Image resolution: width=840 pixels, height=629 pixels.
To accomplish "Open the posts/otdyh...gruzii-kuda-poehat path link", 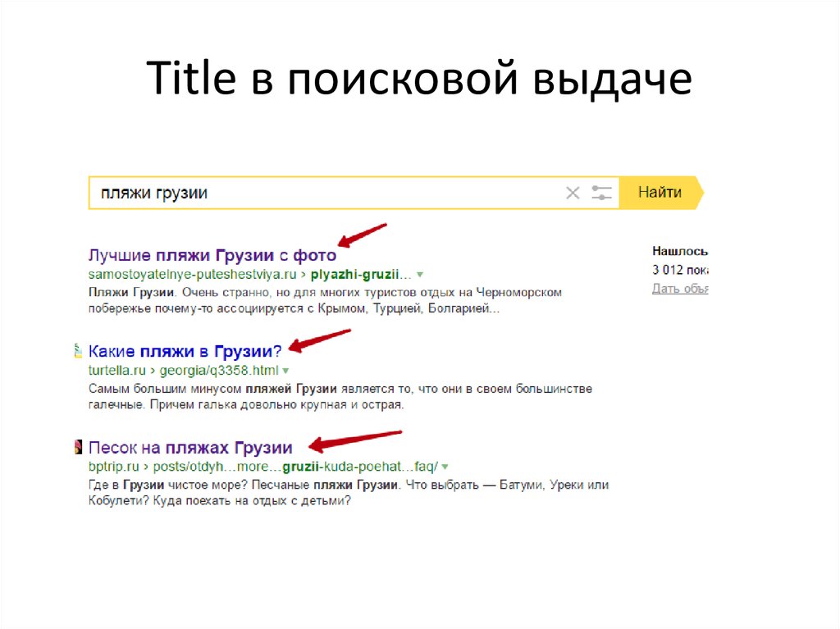I will (295, 466).
